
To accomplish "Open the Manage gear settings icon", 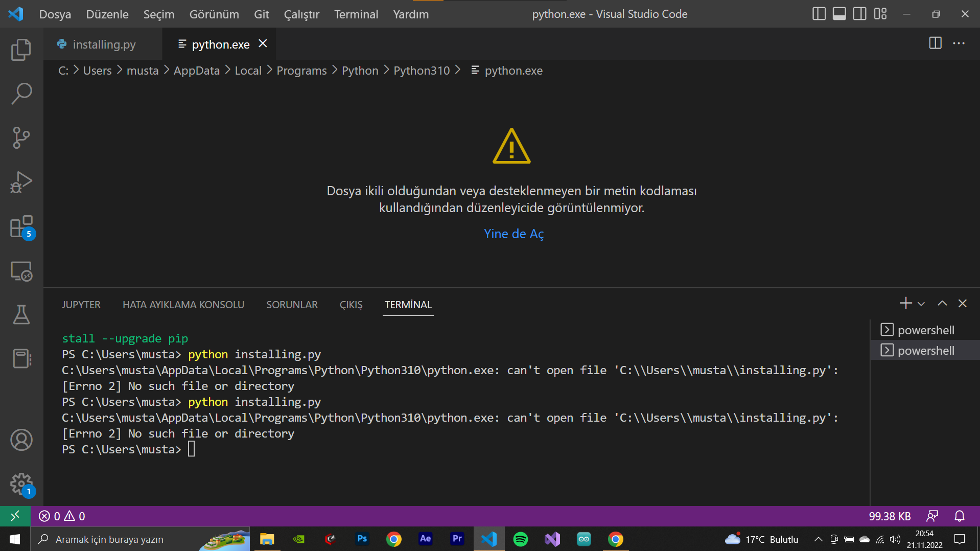I will (x=21, y=484).
